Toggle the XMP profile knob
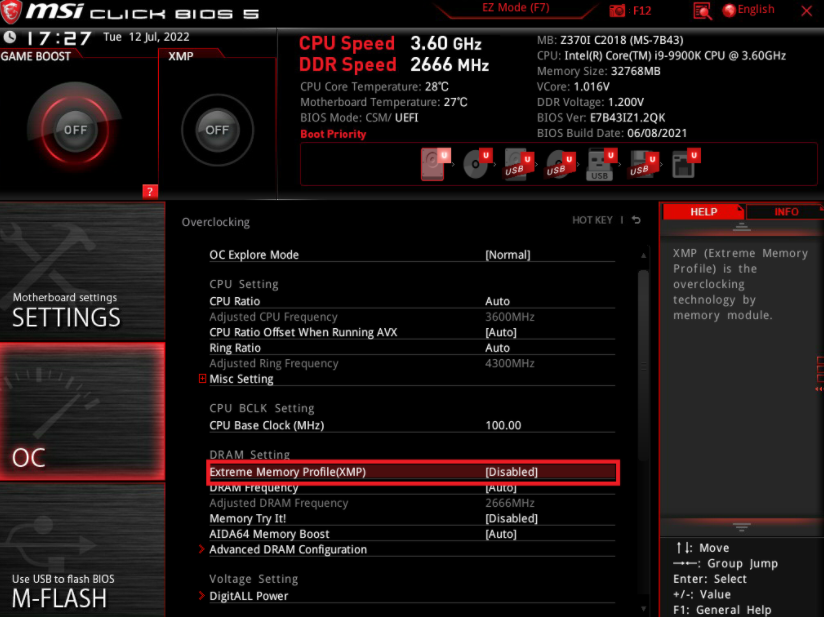The height and width of the screenshot is (617, 824). pos(217,130)
